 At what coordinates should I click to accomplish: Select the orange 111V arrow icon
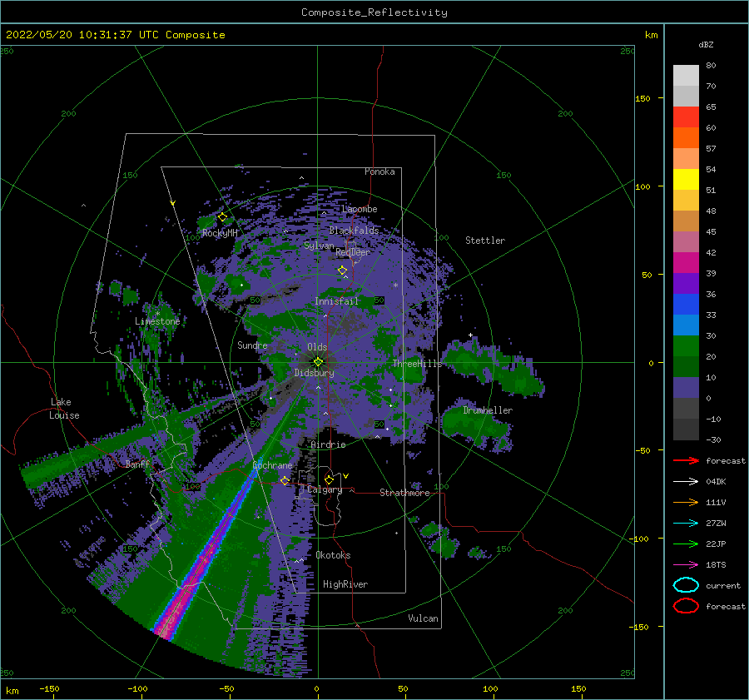point(686,502)
